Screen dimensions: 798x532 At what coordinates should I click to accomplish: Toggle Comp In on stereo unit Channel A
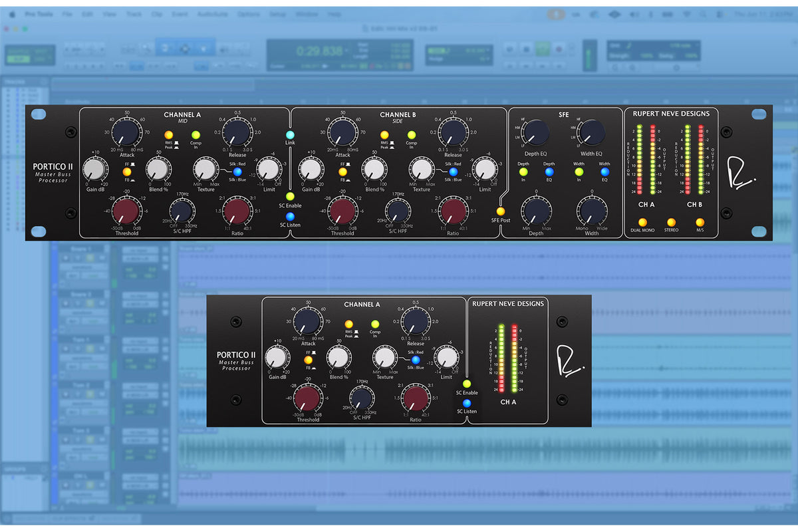click(196, 135)
